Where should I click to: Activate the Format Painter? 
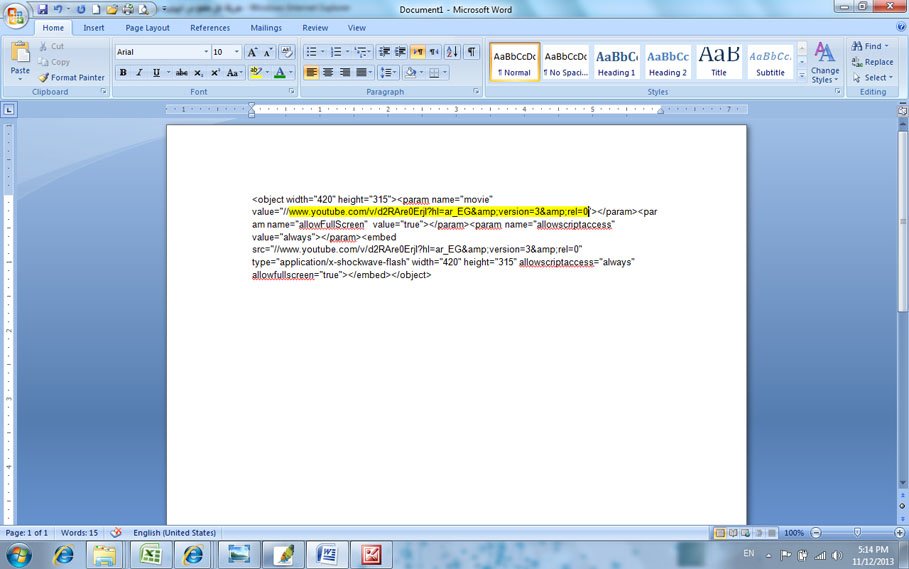[x=72, y=78]
